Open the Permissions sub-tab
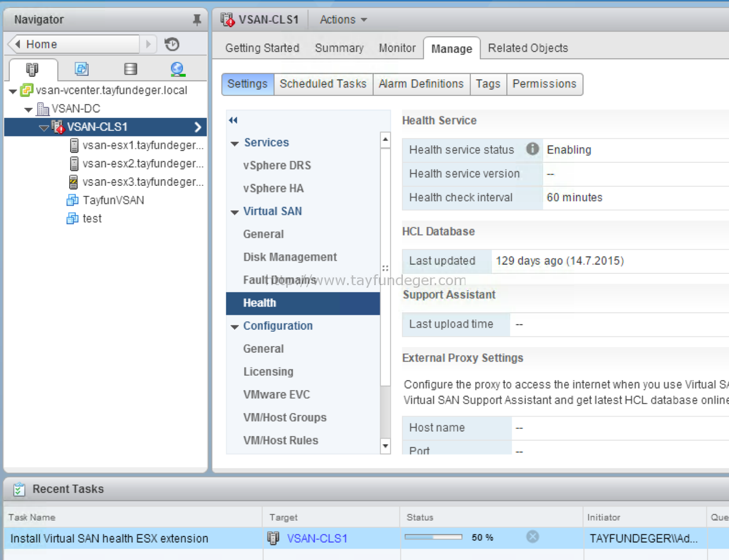Screen dimensions: 729x560 (545, 84)
